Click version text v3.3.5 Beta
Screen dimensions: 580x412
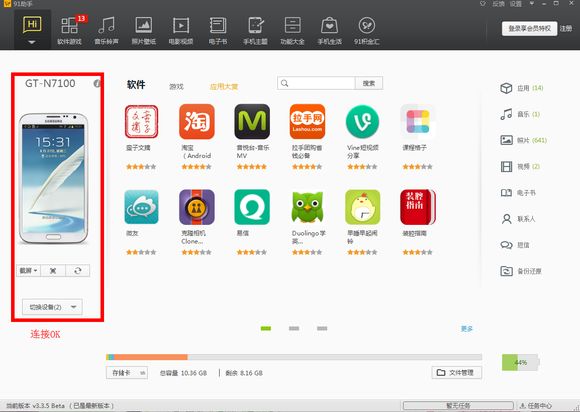[48, 406]
